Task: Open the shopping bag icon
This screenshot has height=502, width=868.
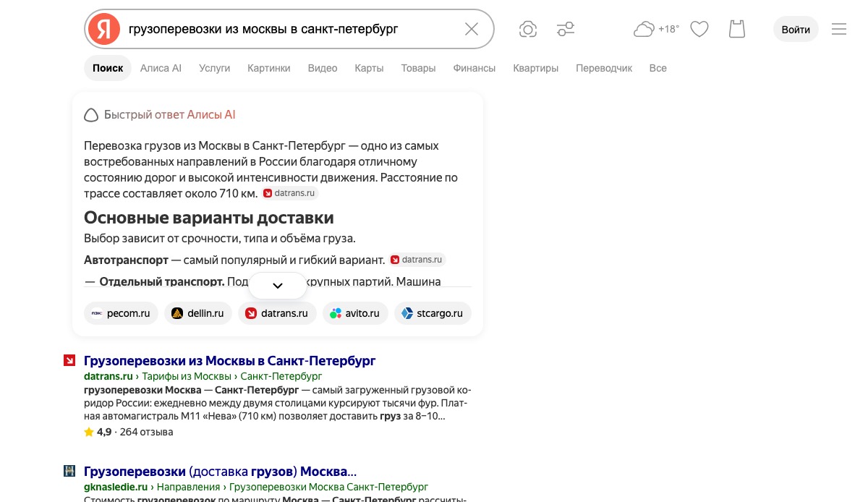Action: point(736,29)
